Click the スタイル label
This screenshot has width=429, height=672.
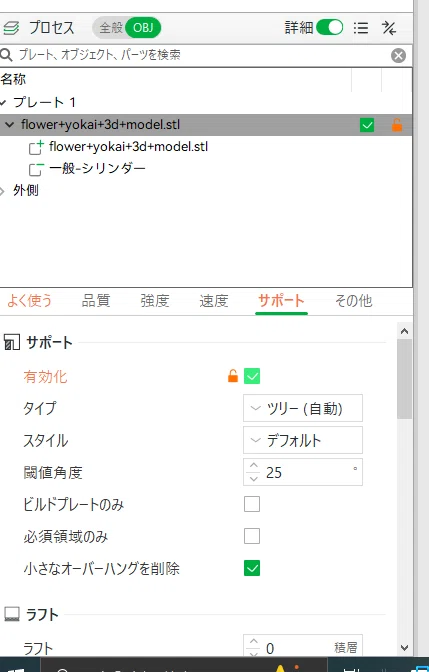45,440
